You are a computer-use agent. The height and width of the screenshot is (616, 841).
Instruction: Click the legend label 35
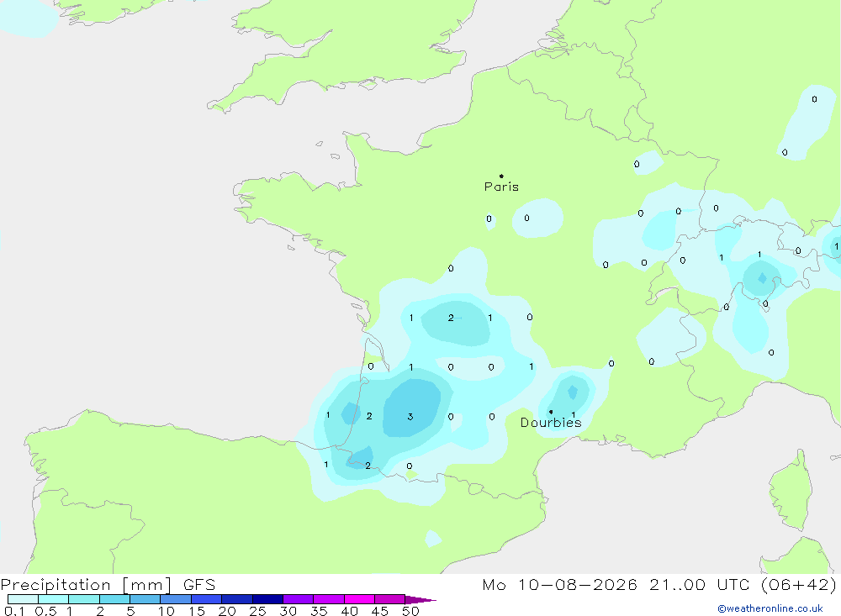(x=319, y=611)
